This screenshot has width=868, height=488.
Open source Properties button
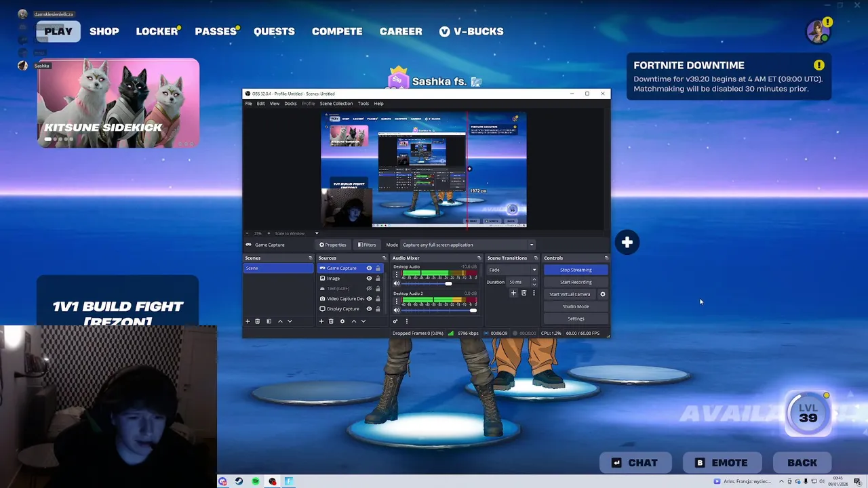point(333,245)
